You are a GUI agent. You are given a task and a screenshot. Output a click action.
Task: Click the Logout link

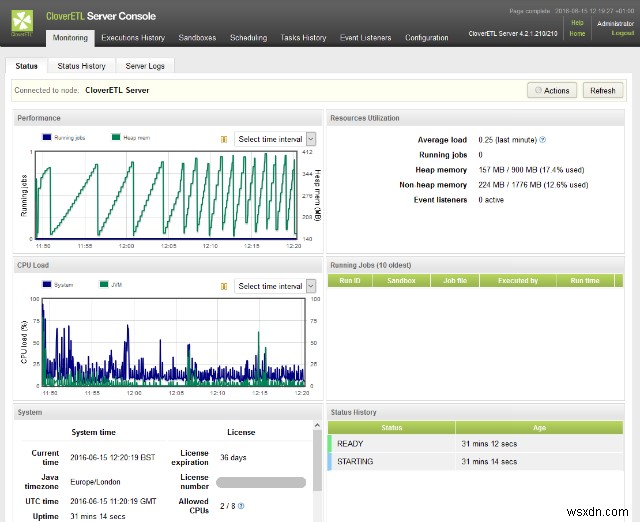click(x=622, y=33)
